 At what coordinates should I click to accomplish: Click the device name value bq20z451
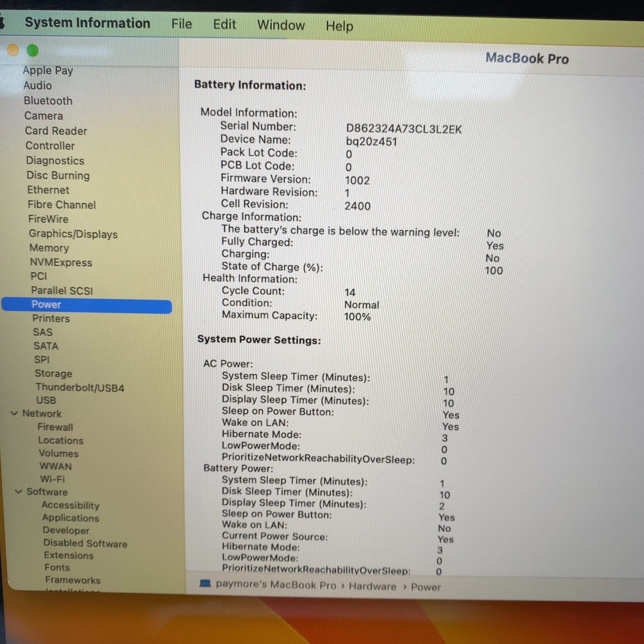[x=371, y=142]
